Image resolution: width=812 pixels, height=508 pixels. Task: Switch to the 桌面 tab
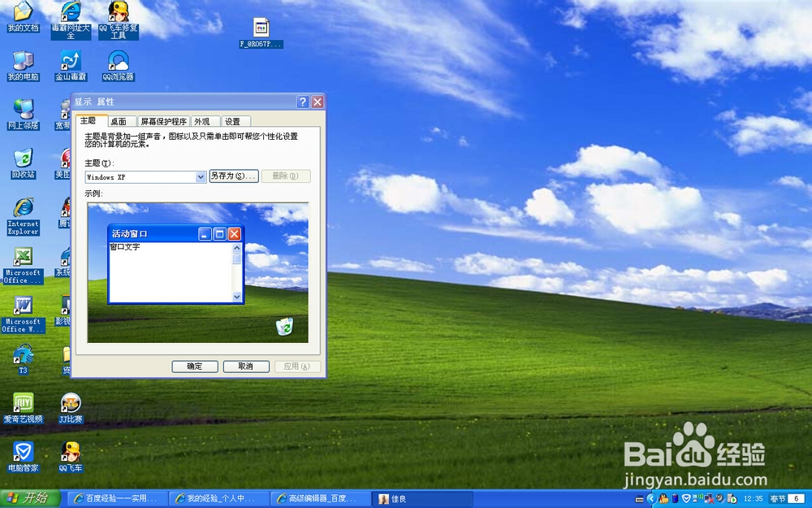coord(121,121)
